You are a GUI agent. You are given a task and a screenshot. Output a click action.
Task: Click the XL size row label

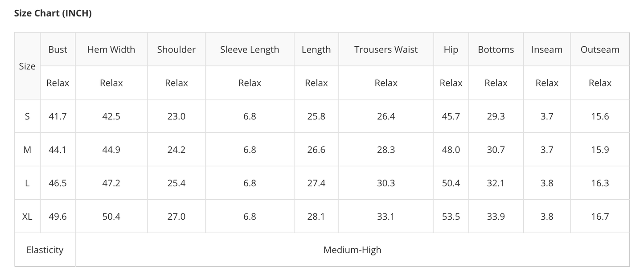[27, 217]
